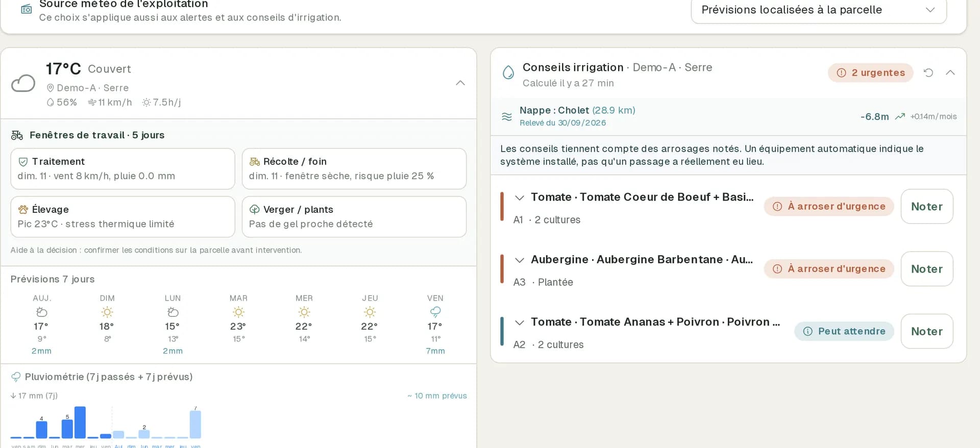Click the tractor icon by Fenêtres de travail

pos(17,135)
